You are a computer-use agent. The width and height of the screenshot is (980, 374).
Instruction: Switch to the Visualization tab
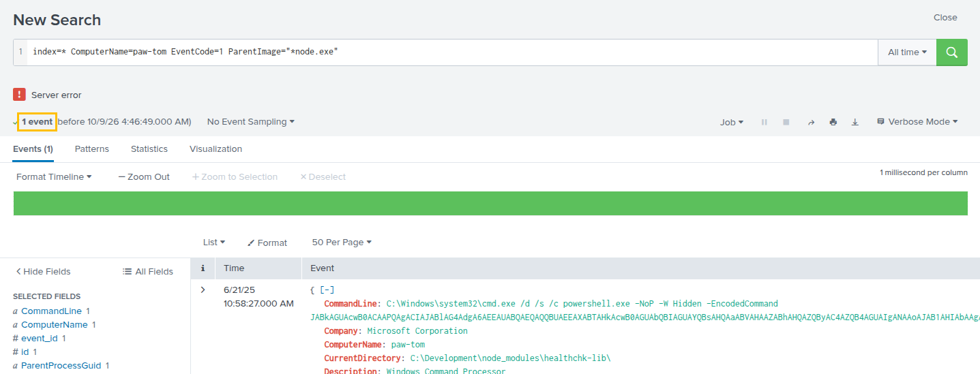click(216, 149)
